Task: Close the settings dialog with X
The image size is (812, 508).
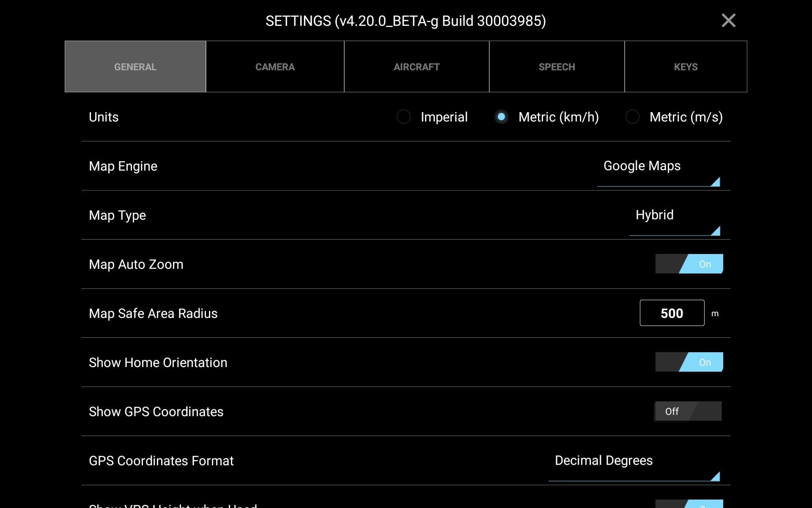Action: coord(728,20)
